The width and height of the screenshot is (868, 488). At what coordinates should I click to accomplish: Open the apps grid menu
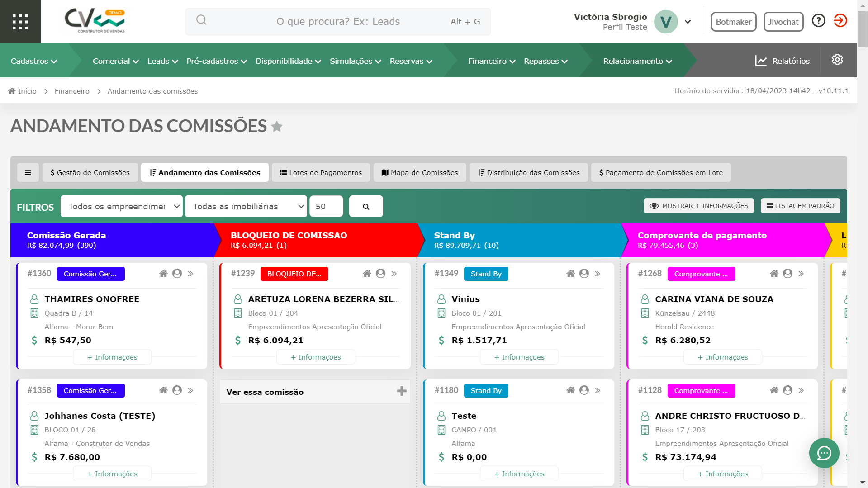click(20, 22)
